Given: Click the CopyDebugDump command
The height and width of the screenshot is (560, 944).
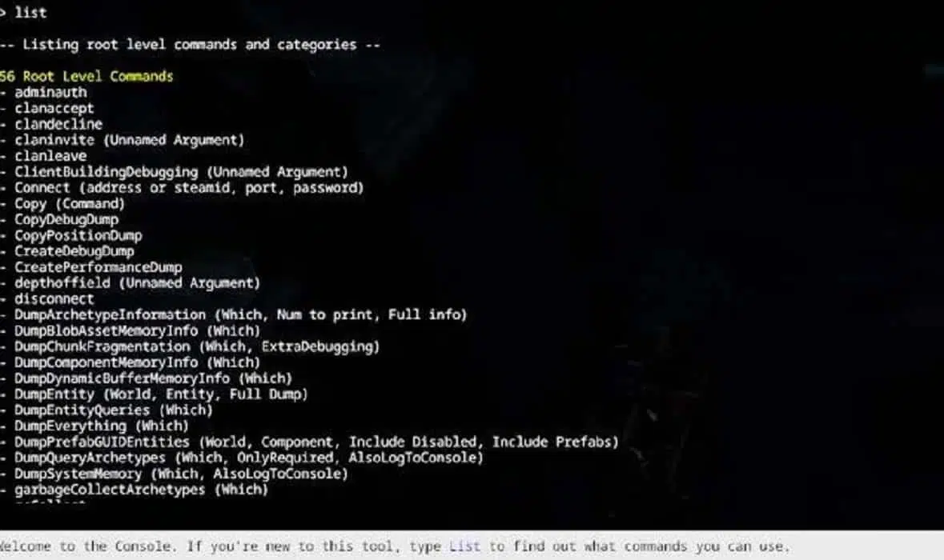Looking at the screenshot, I should point(66,219).
